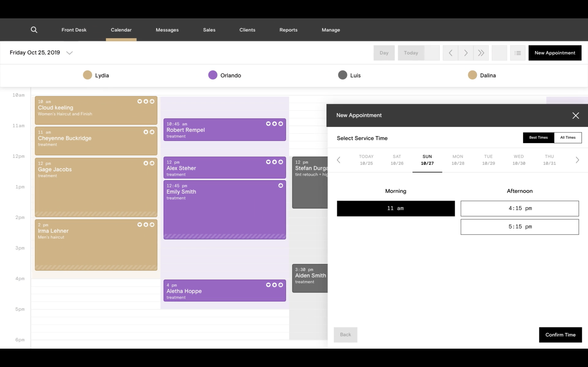
Task: Jump ahead with double-arrow icon
Action: (481, 53)
